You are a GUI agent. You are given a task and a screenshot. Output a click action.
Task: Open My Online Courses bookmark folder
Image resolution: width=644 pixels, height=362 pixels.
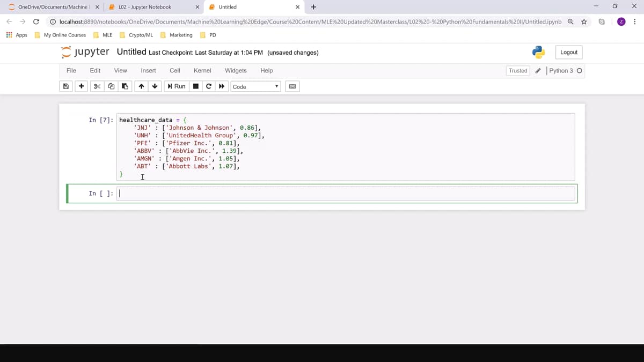[x=60, y=35]
